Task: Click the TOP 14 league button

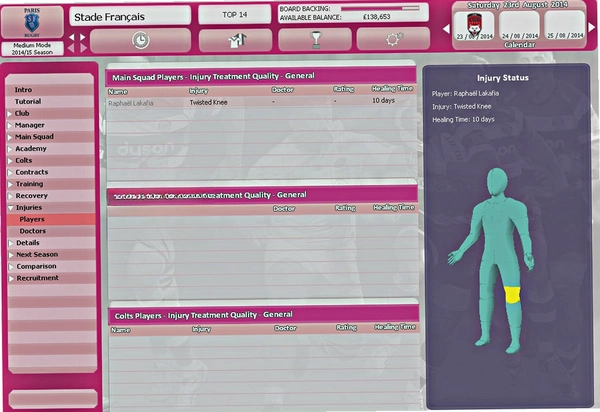Action: point(235,15)
